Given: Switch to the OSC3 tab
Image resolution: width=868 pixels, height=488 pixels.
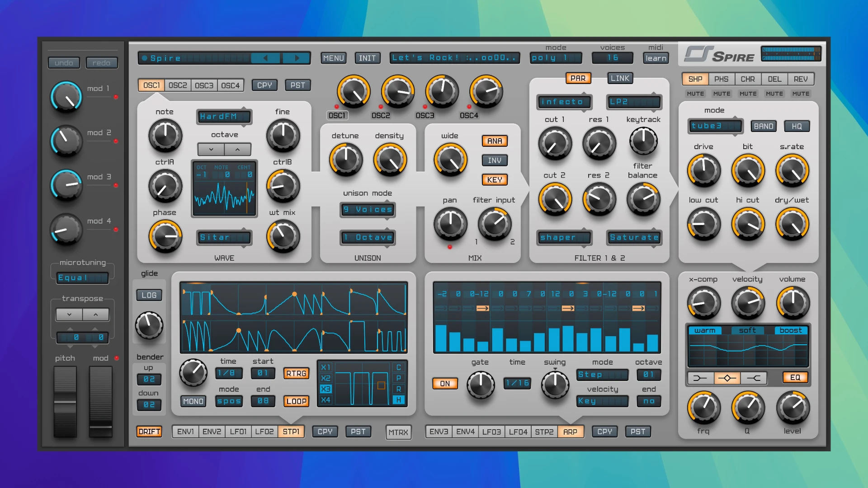Looking at the screenshot, I should [204, 84].
